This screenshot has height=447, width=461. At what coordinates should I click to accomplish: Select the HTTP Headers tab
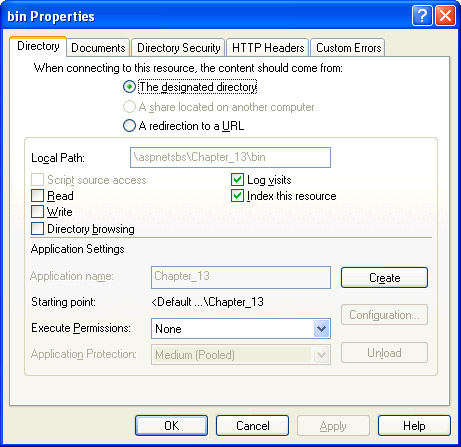coord(268,48)
